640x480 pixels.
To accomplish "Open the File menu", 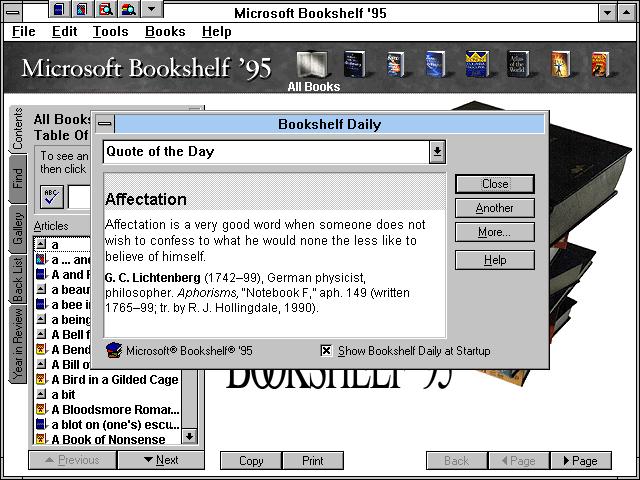I will point(24,31).
